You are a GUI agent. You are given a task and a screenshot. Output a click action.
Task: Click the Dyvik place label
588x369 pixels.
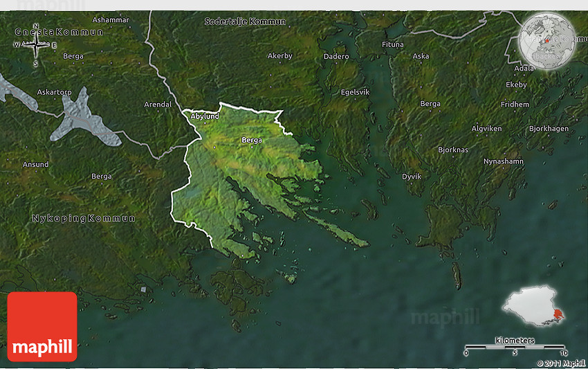pos(412,177)
